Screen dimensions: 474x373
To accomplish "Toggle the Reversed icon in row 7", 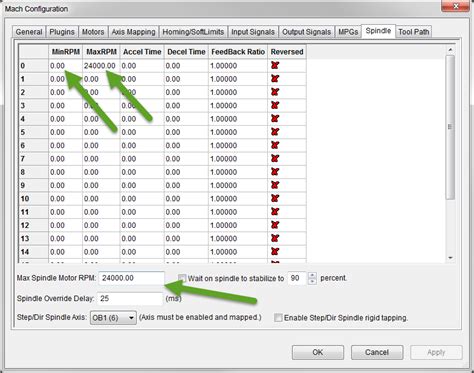I will click(x=275, y=159).
